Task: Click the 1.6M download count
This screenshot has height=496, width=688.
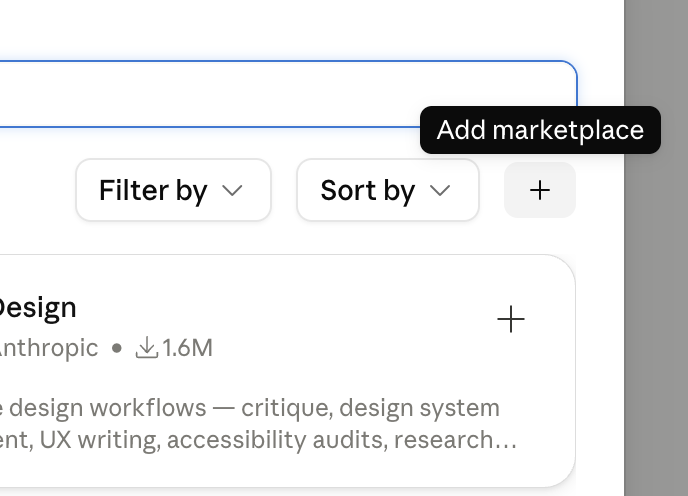Action: pyautogui.click(x=174, y=348)
